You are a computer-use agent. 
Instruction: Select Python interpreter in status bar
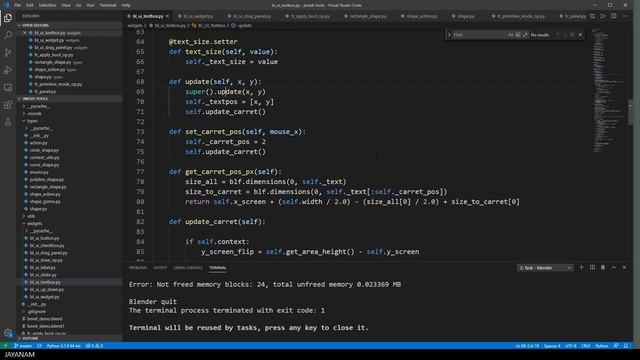pyautogui.click(x=64, y=346)
